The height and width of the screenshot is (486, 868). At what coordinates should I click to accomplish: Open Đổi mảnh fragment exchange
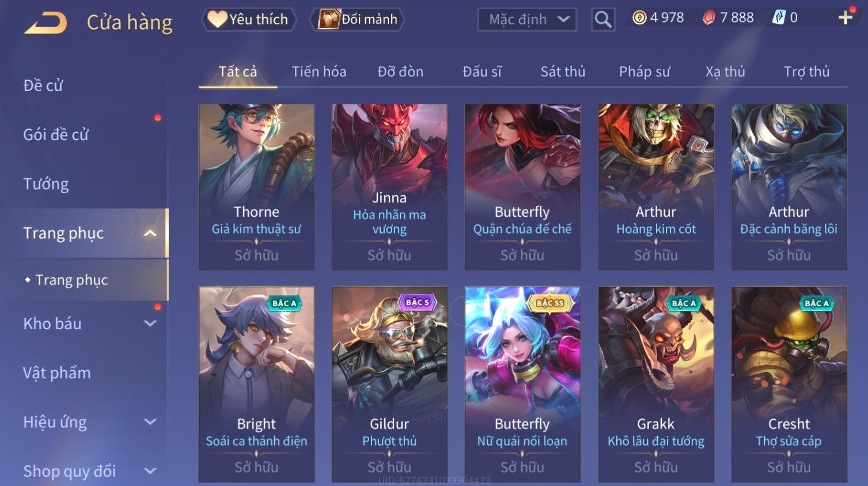(357, 20)
